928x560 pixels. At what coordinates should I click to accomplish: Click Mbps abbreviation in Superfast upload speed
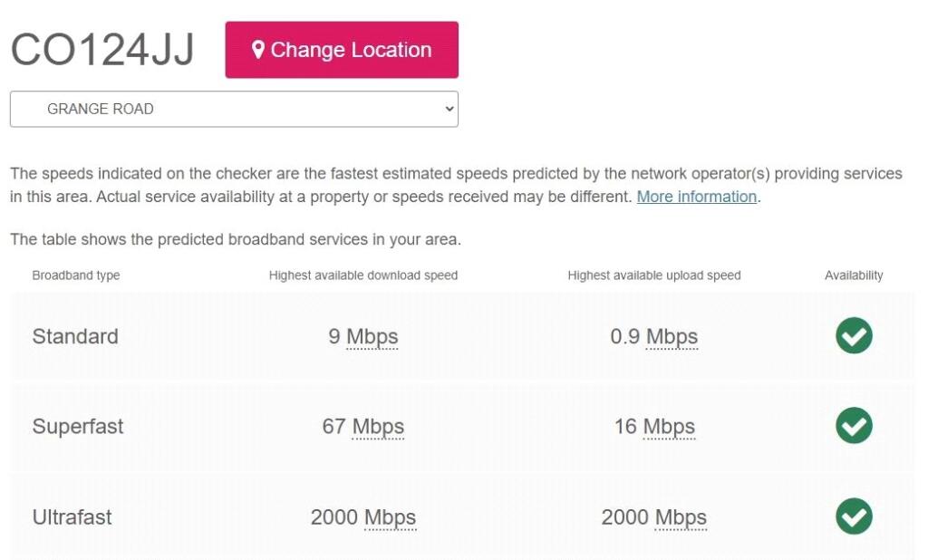(x=669, y=427)
